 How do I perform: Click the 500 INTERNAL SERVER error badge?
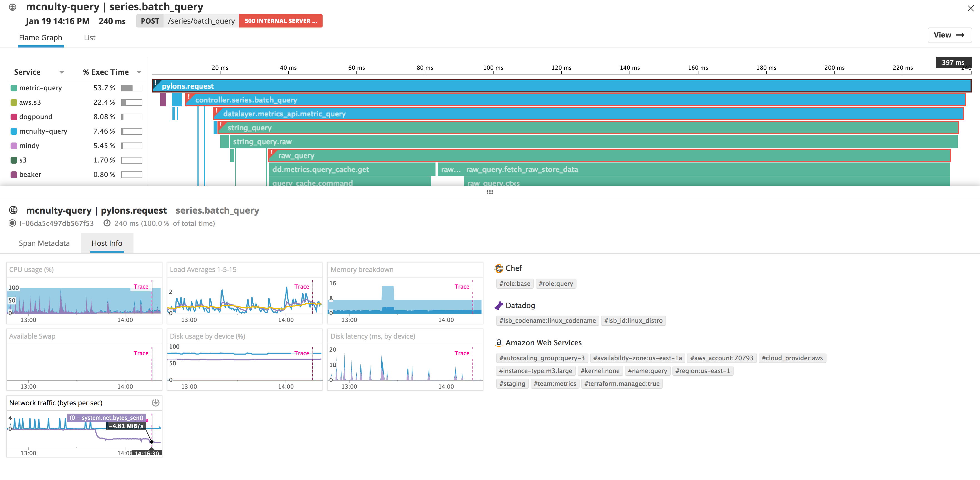tap(281, 21)
